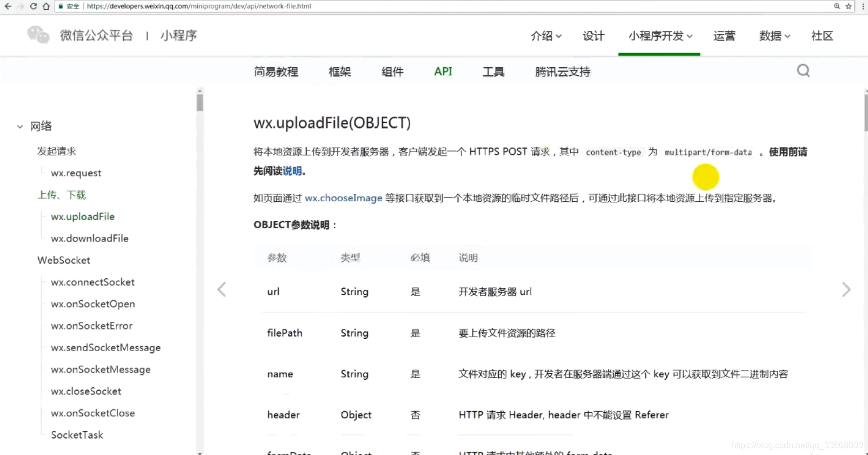Screen dimensions: 868x455
Task: Click the url parameter cell
Action: tap(273, 292)
